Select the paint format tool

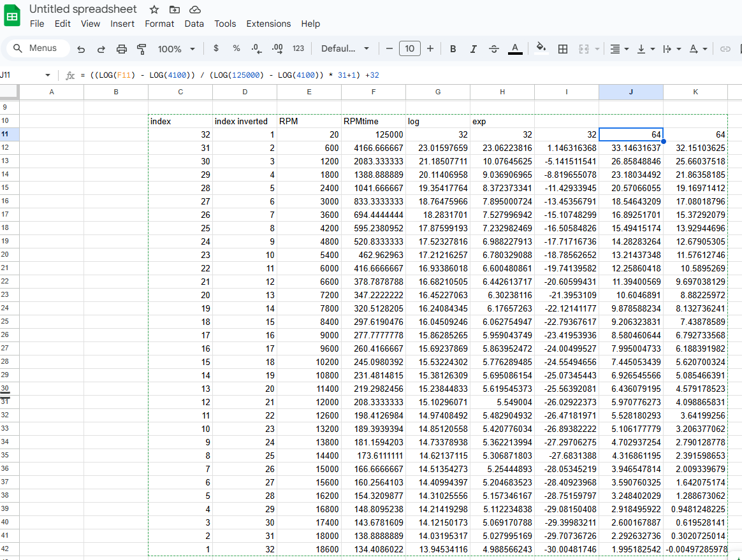click(x=142, y=49)
